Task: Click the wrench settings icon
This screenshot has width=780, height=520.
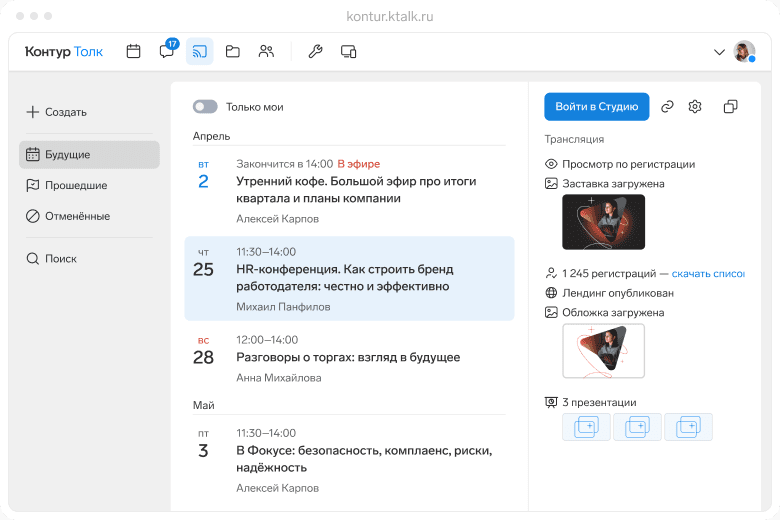Action: pos(315,51)
